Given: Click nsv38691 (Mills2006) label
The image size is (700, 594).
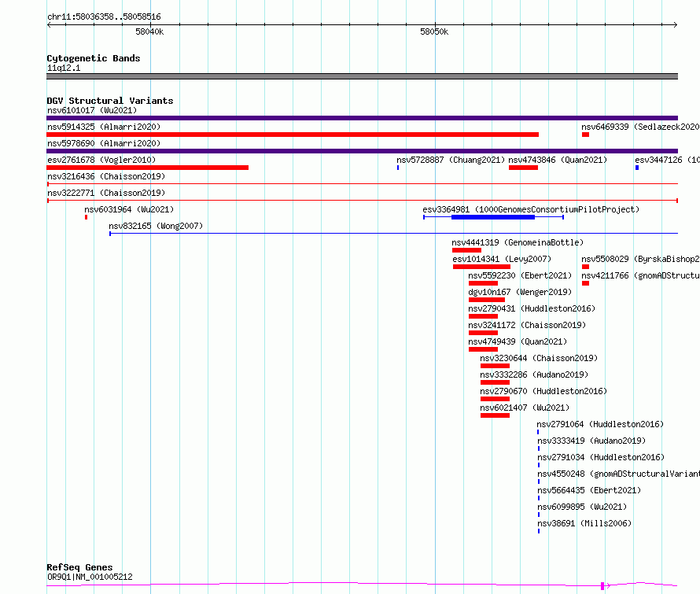Looking at the screenshot, I should point(584,523).
